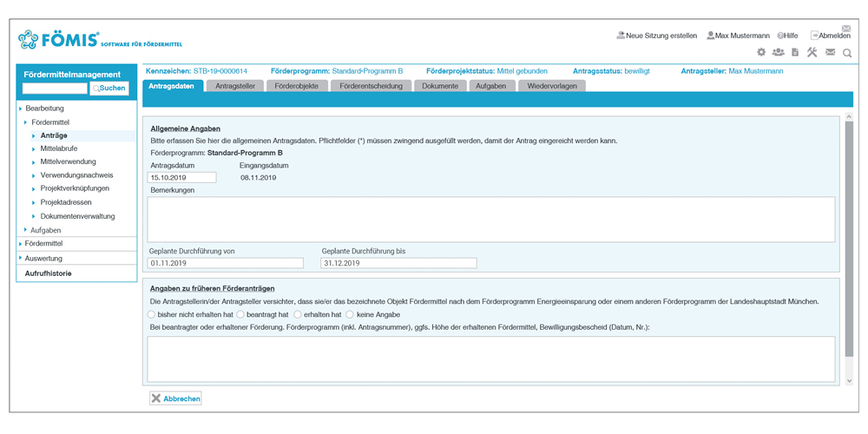Click the Max Mustermann user icon
Viewport: 868px width, 434px height.
click(x=710, y=36)
